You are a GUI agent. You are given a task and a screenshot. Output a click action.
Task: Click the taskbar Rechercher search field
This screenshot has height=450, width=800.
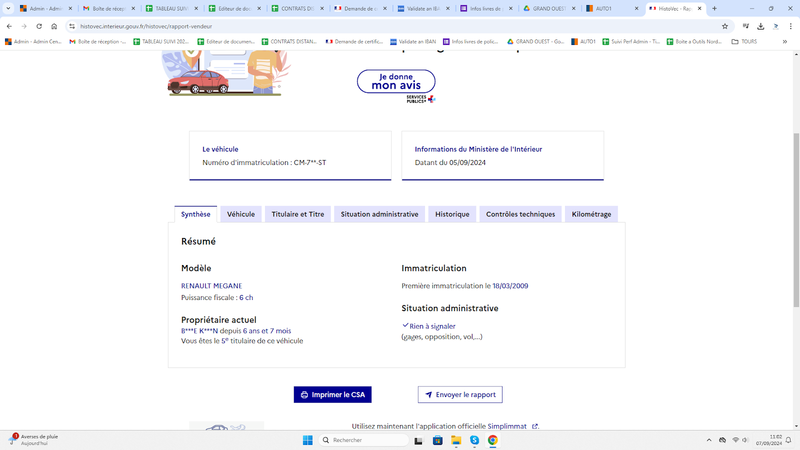point(364,440)
